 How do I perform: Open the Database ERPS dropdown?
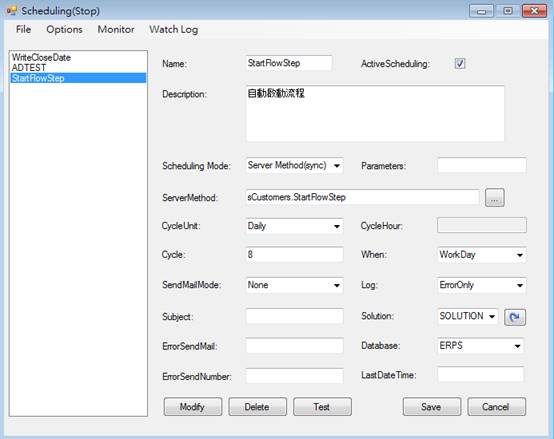click(x=481, y=346)
